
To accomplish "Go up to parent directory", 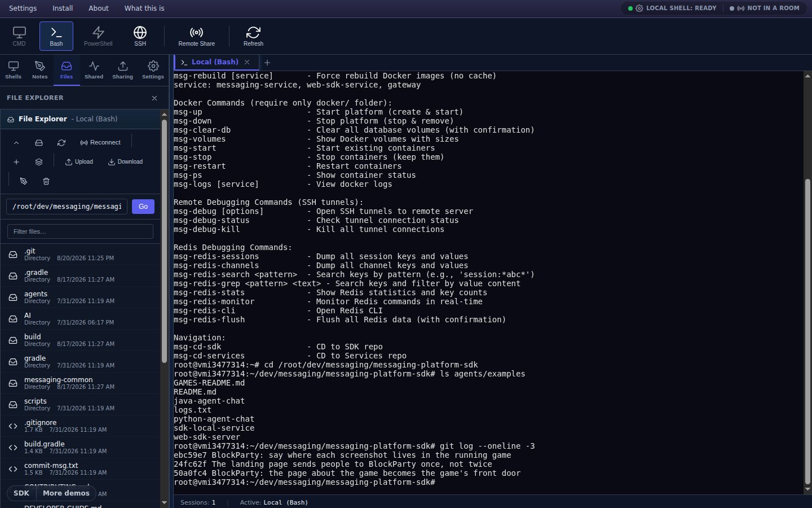I will point(16,143).
